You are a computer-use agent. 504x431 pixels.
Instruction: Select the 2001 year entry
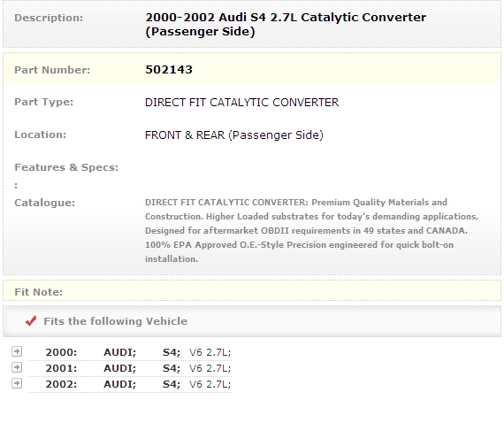click(x=61, y=368)
